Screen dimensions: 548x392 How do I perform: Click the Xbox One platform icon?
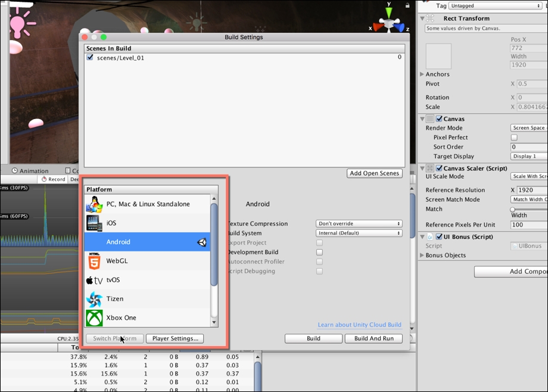click(x=94, y=318)
